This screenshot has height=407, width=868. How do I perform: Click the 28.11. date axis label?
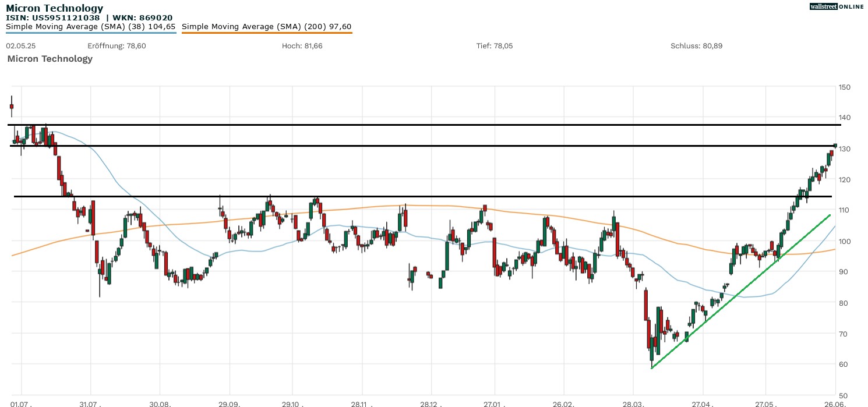click(362, 403)
